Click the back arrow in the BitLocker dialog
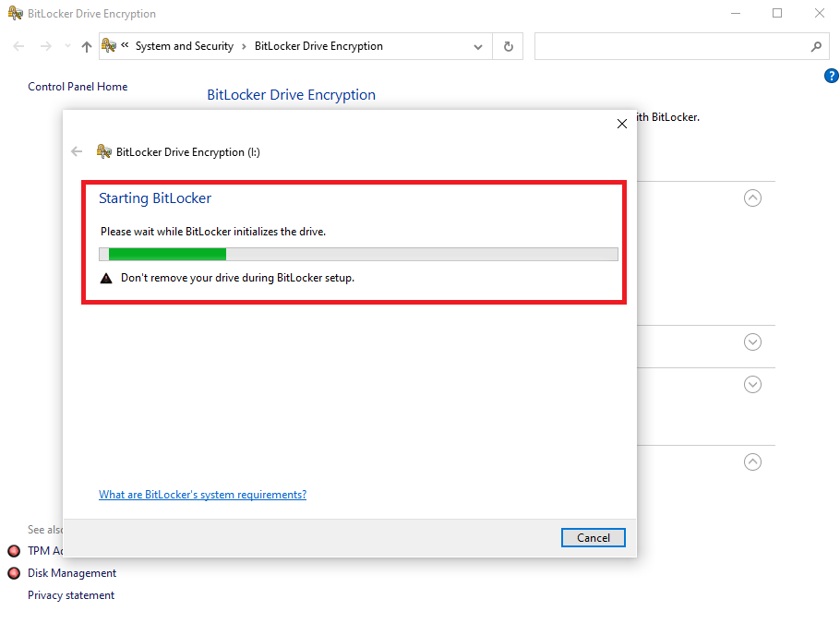The image size is (840, 623). (x=77, y=152)
